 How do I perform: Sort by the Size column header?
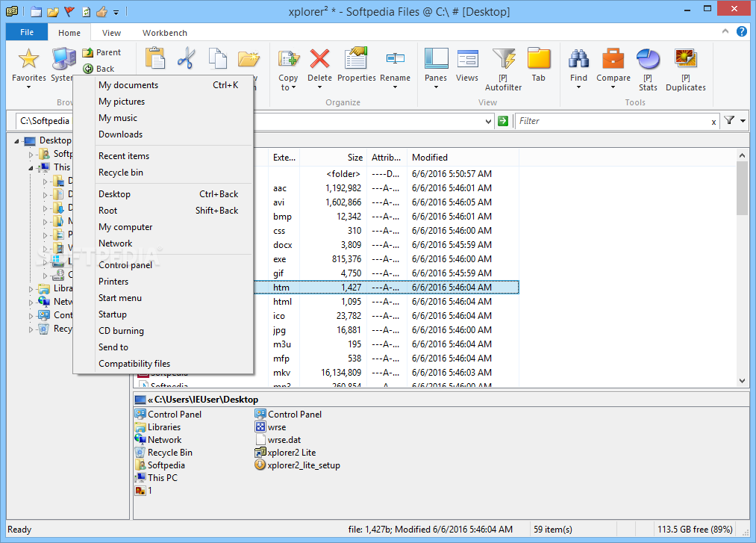[334, 158]
